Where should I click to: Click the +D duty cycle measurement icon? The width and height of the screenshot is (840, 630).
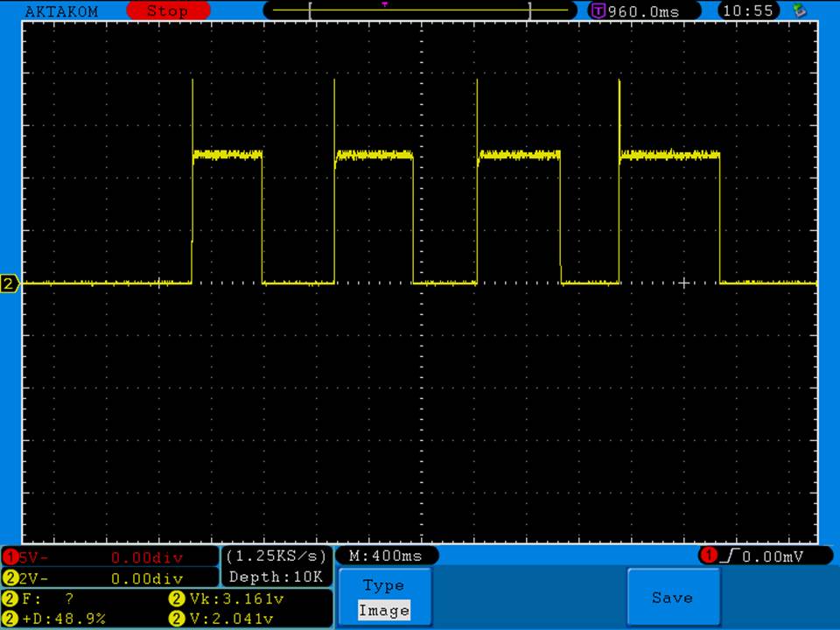10,618
